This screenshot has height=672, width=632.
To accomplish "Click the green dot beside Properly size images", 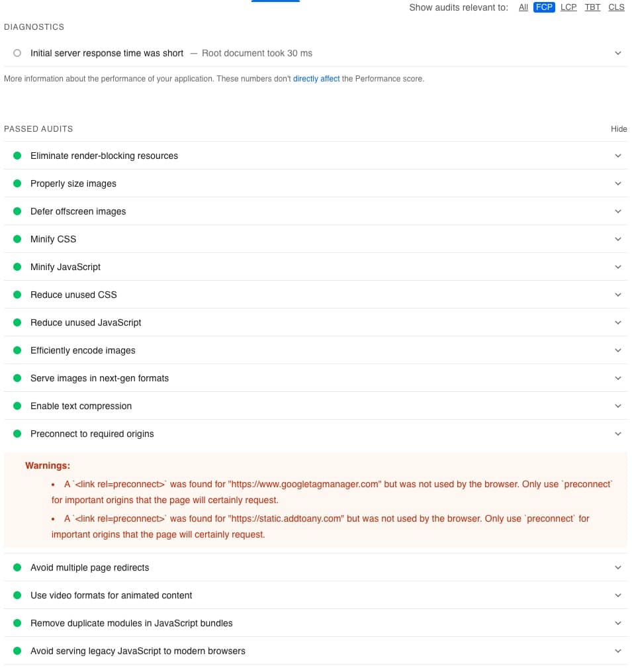I will click(x=17, y=183).
